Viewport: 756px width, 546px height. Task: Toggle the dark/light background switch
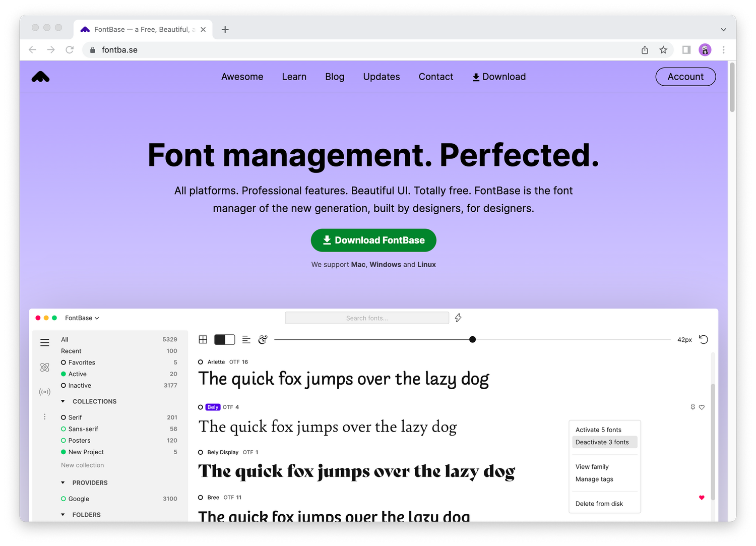pyautogui.click(x=225, y=339)
